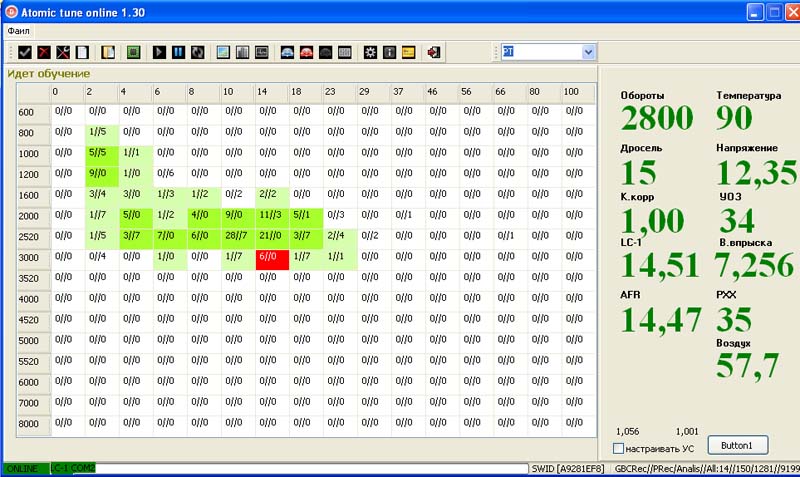Viewport: 800px width, 477px height.
Task: Click the green chip ECU icon
Action: click(133, 52)
